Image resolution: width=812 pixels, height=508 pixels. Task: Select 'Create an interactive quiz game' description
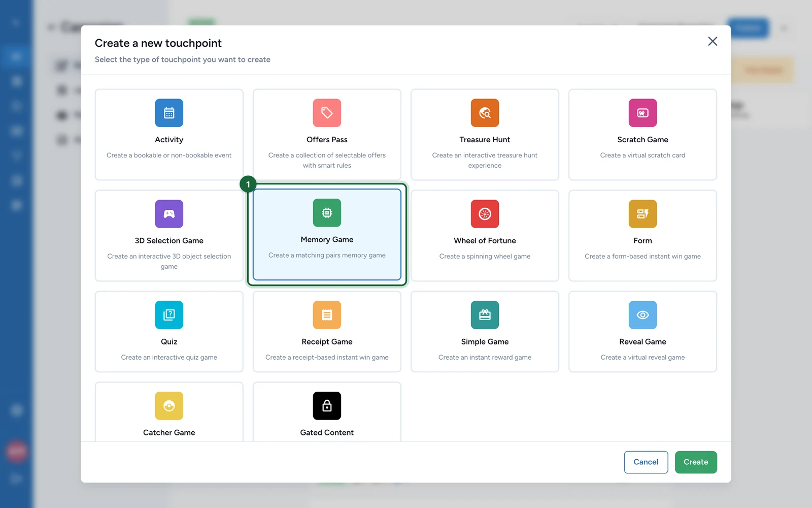[x=169, y=358]
